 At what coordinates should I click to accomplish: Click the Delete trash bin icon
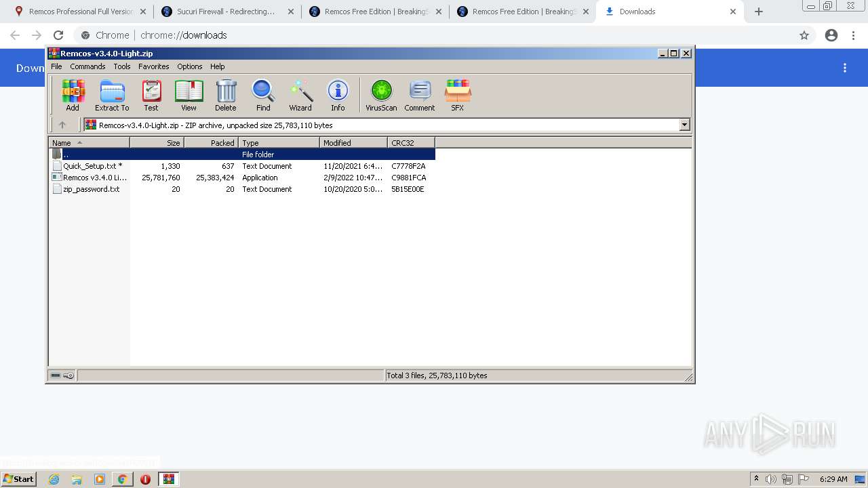pos(226,96)
